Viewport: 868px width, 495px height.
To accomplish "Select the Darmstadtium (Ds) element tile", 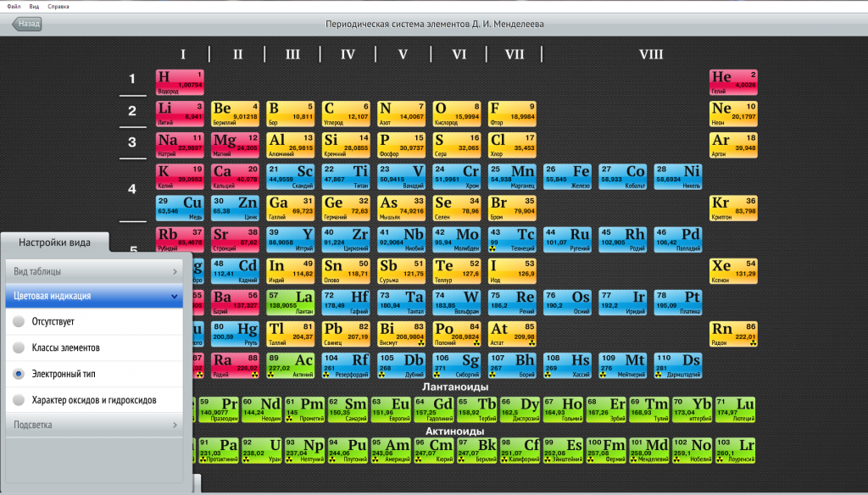I will (x=678, y=364).
